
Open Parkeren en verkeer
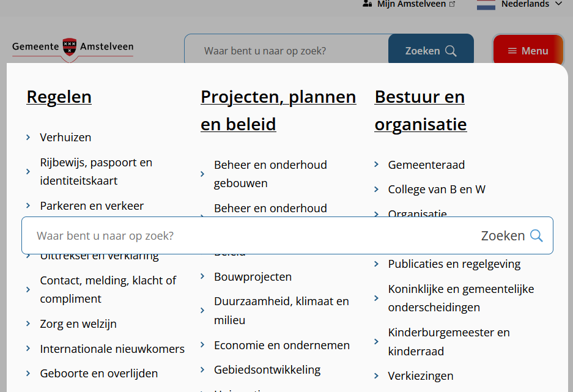click(92, 205)
